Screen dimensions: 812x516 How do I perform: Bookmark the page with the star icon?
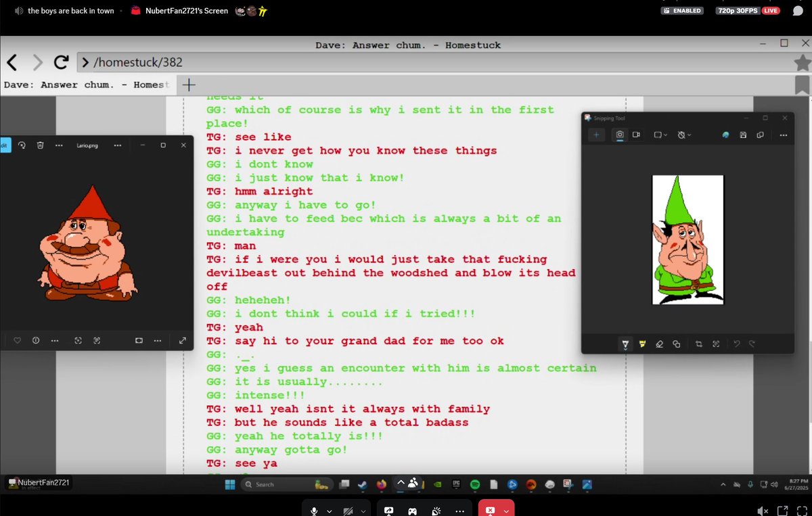pyautogui.click(x=803, y=63)
